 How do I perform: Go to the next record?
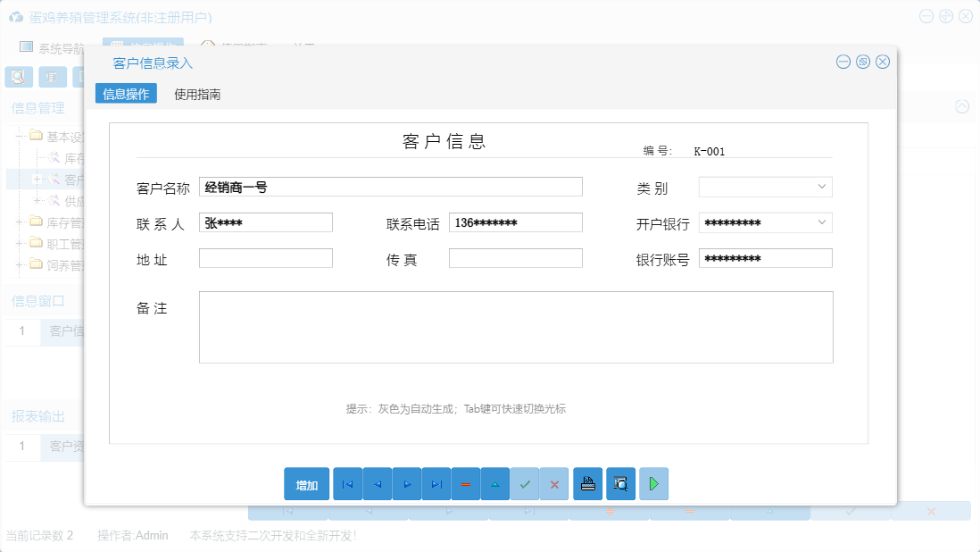[407, 483]
